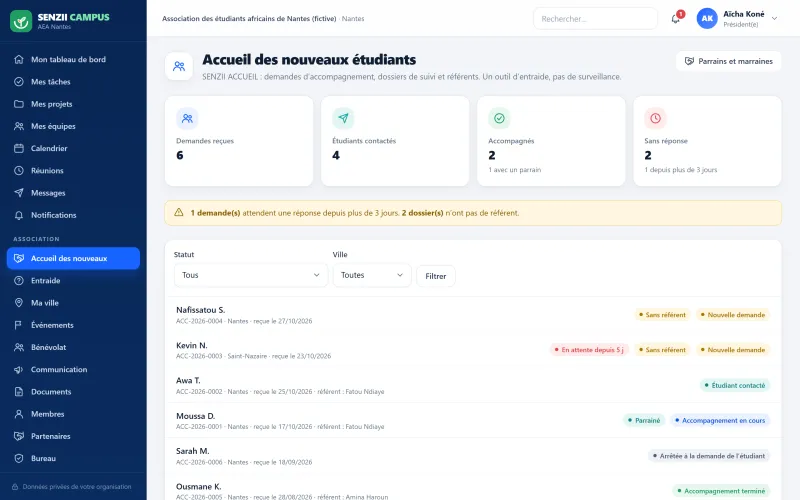Click the '1 avec un parrain' text
Viewport: 800px width, 500px height.
point(515,170)
